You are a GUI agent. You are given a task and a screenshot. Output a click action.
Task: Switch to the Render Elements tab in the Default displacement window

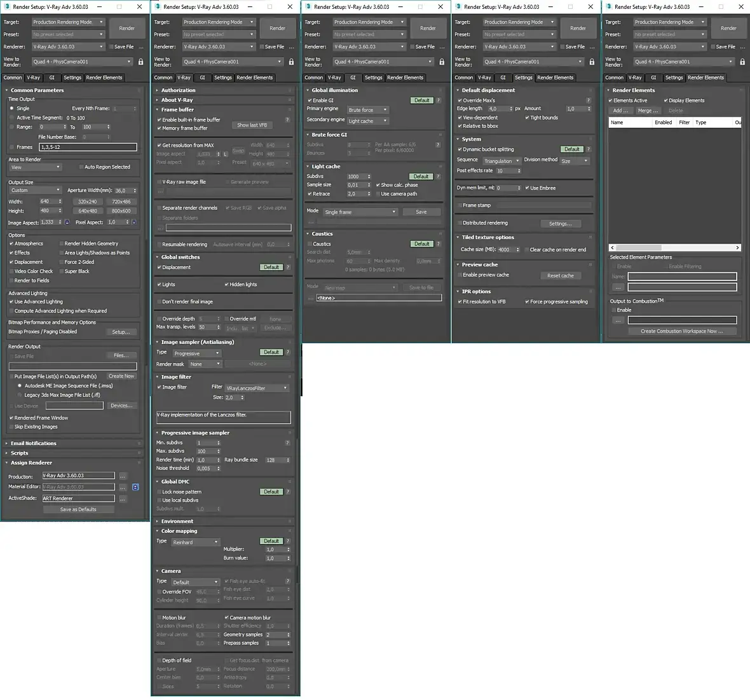[x=555, y=78]
